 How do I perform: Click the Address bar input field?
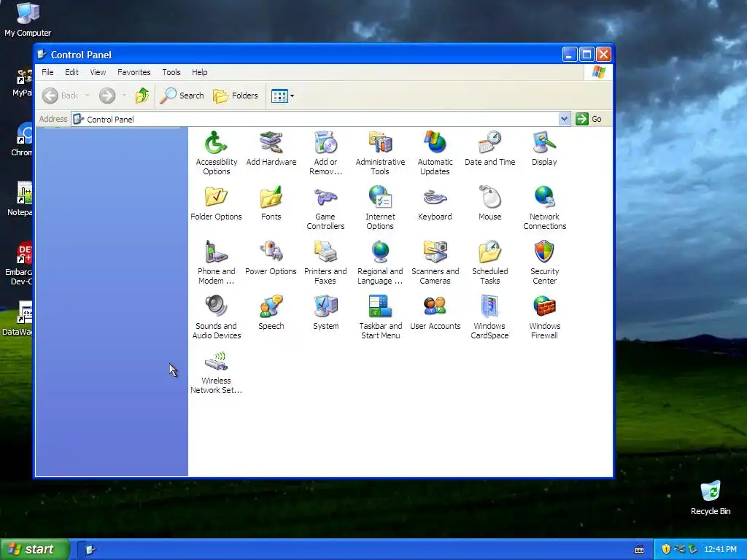coord(315,119)
